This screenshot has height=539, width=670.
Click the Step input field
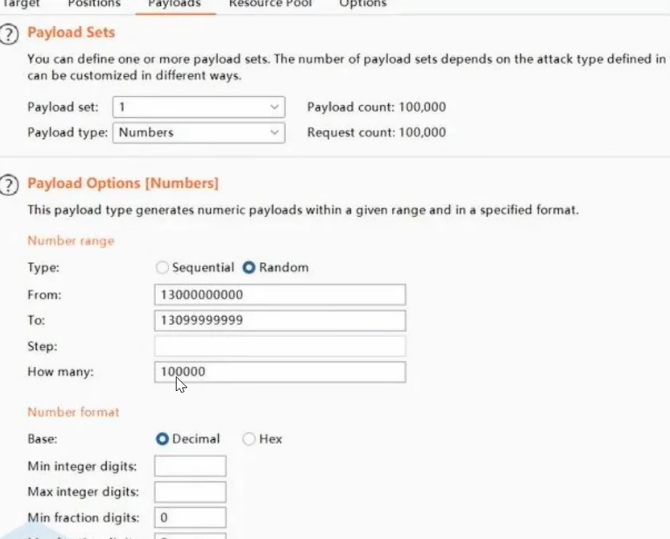coord(280,347)
